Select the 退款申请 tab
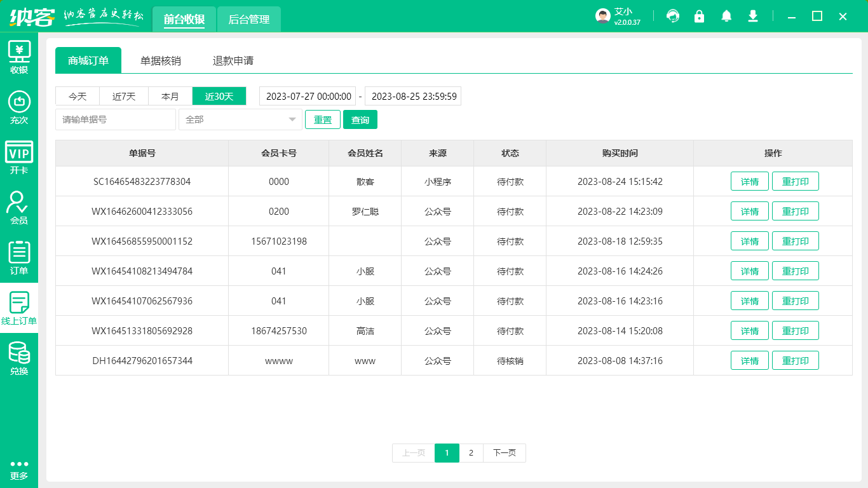 click(233, 60)
